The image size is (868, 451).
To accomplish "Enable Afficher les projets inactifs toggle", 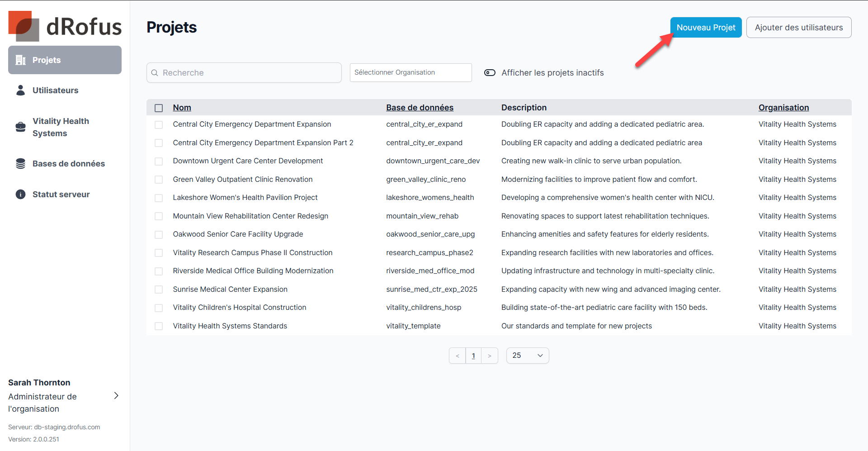I will pyautogui.click(x=490, y=73).
